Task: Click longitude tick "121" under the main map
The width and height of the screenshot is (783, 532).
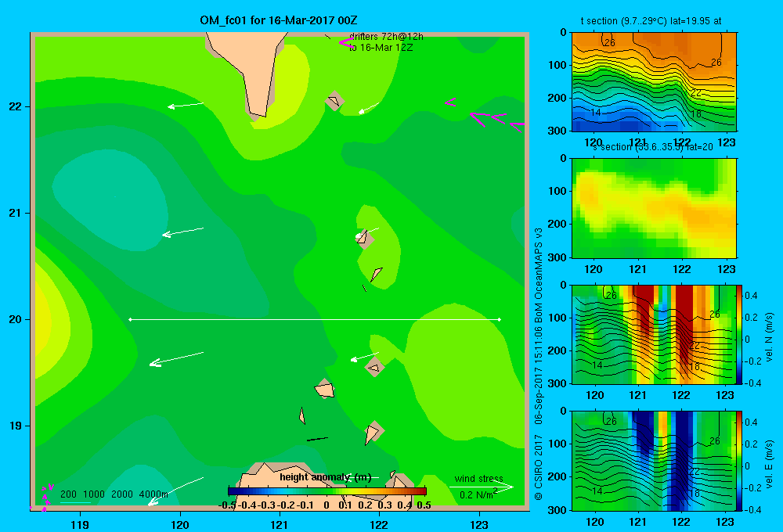Action: pyautogui.click(x=280, y=524)
